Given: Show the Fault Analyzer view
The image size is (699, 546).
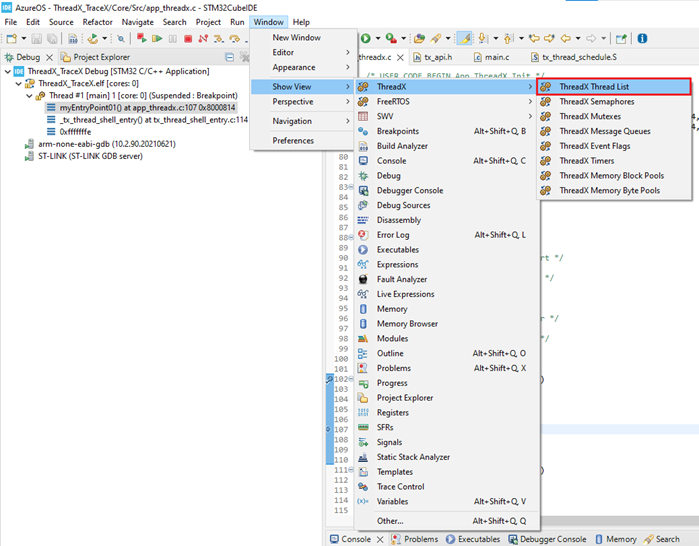Looking at the screenshot, I should tap(447, 279).
